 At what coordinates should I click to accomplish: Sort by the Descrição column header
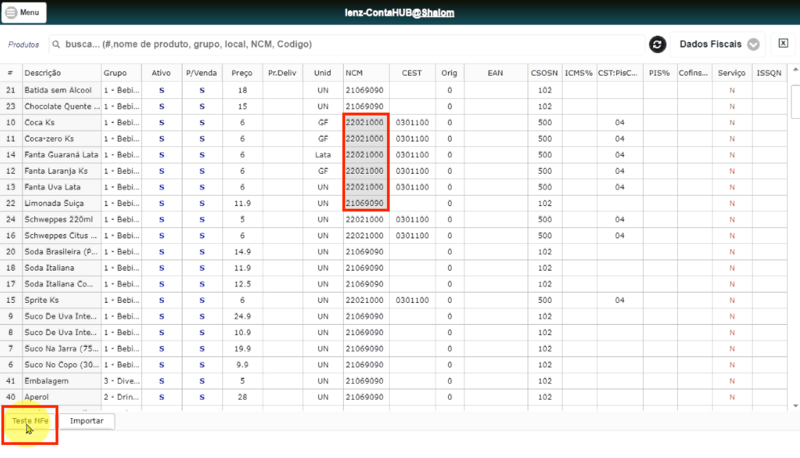pos(42,73)
